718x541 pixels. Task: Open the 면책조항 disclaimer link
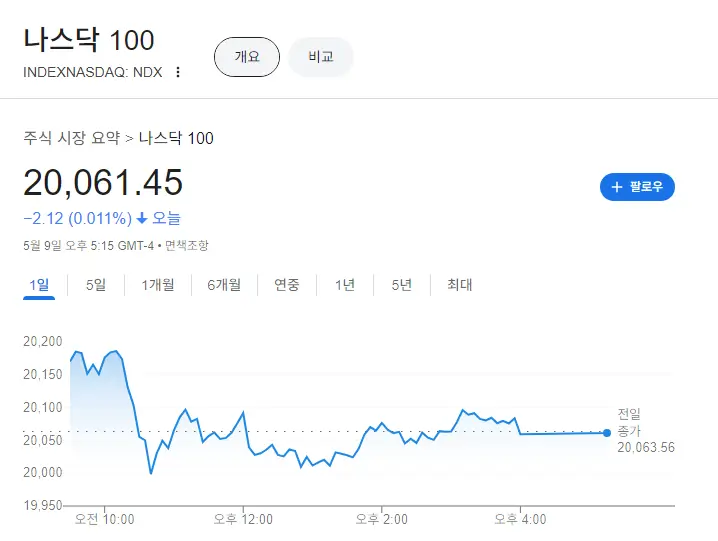click(x=187, y=245)
